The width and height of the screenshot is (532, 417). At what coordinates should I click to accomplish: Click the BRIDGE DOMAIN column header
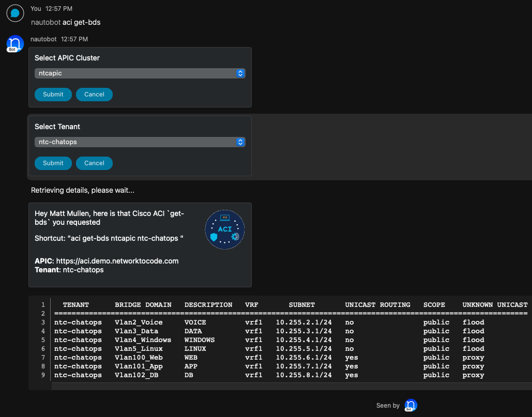point(143,305)
